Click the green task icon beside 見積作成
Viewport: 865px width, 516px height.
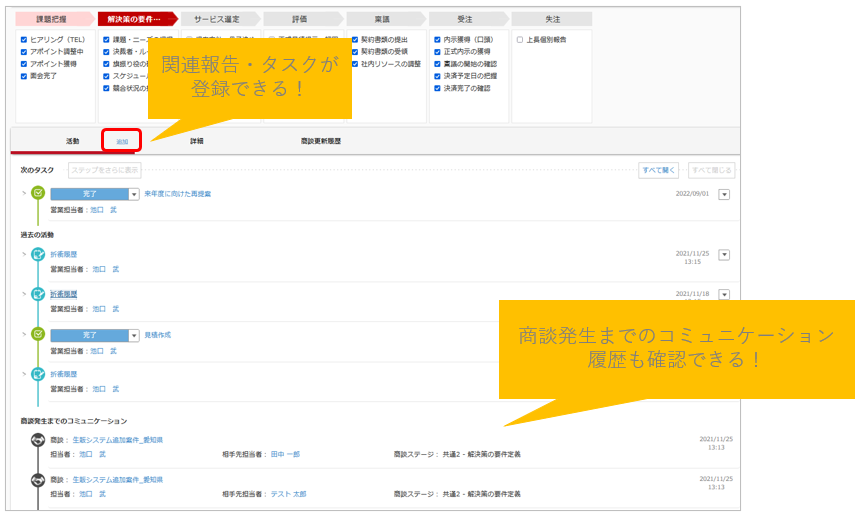[38, 335]
